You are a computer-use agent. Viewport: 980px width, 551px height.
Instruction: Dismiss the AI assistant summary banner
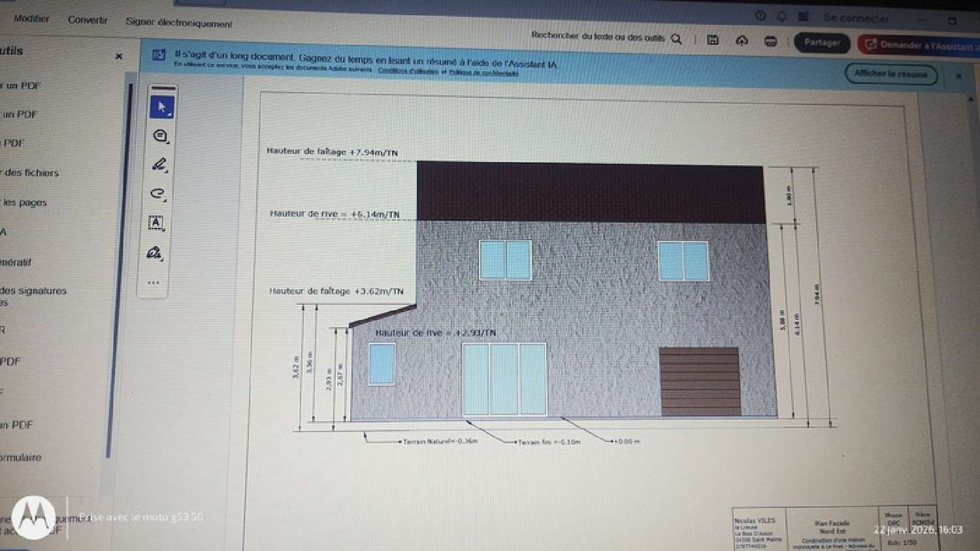pos(958,76)
